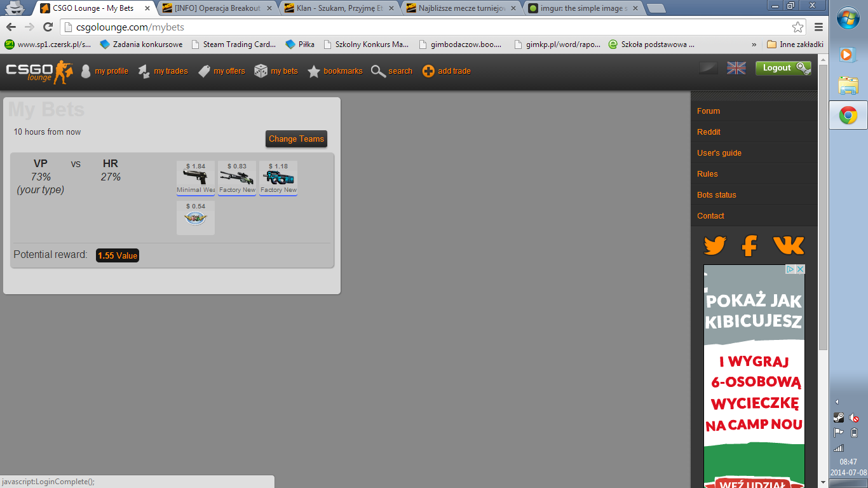Click the Change Teams button
Screen dimensions: 868x488
(x=296, y=139)
